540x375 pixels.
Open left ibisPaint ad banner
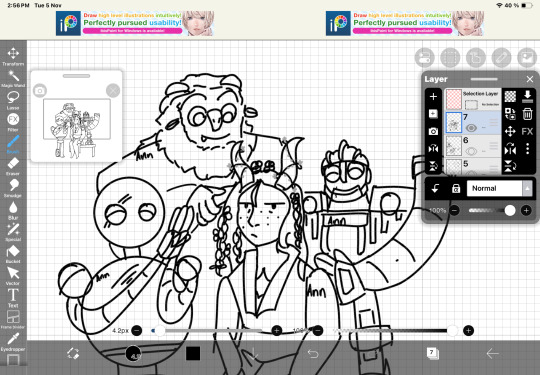[x=135, y=23]
